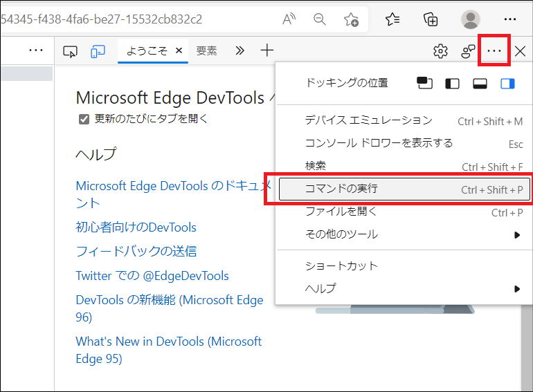
Task: Add this page to favorites star icon
Action: [351, 19]
